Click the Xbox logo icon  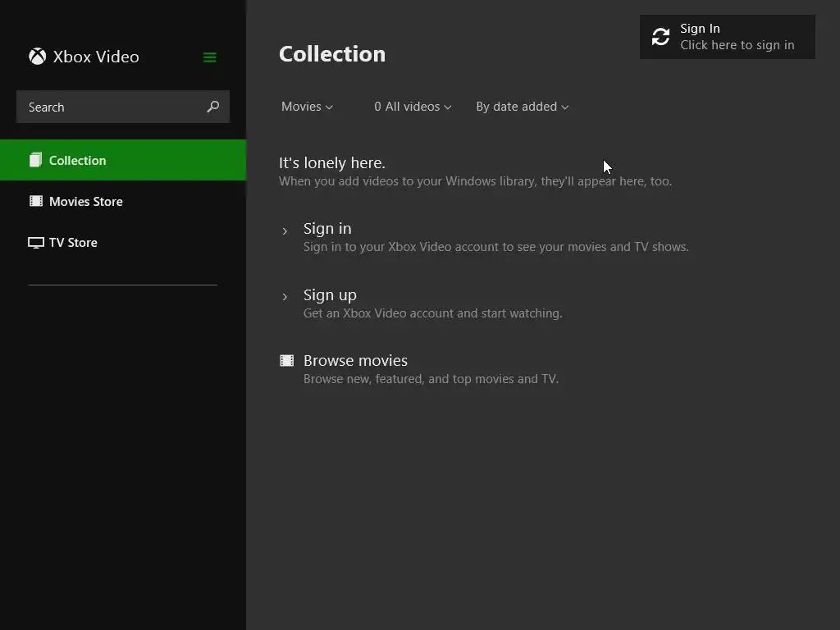[x=37, y=57]
